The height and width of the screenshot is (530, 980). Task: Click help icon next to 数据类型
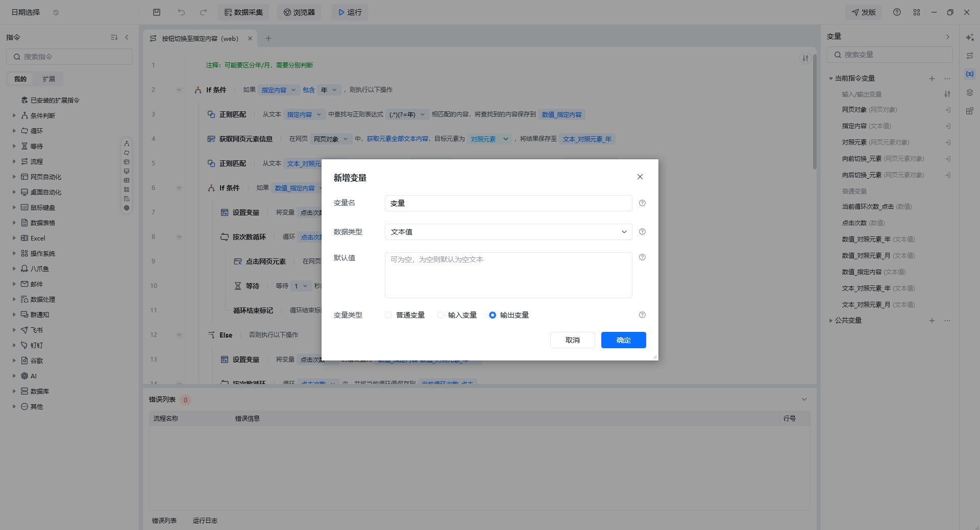point(643,232)
